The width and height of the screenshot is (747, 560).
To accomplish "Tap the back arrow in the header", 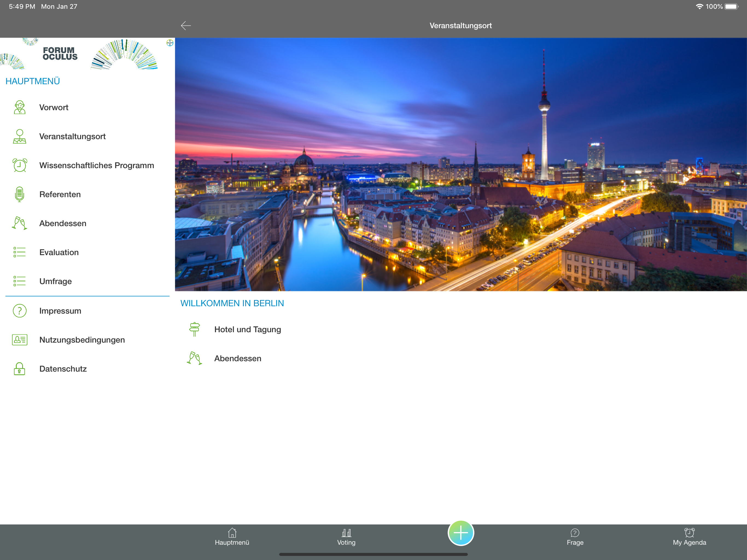I will pyautogui.click(x=186, y=26).
